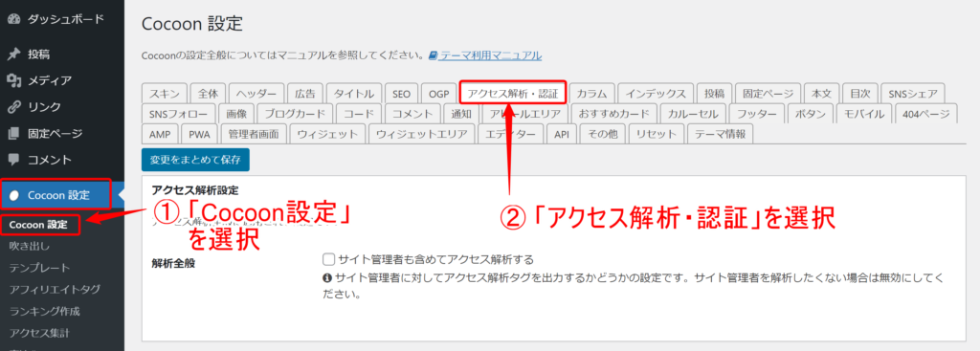The height and width of the screenshot is (351, 980).
Task: Click the book icon beside テーマ利用マニュアル
Action: (x=434, y=55)
